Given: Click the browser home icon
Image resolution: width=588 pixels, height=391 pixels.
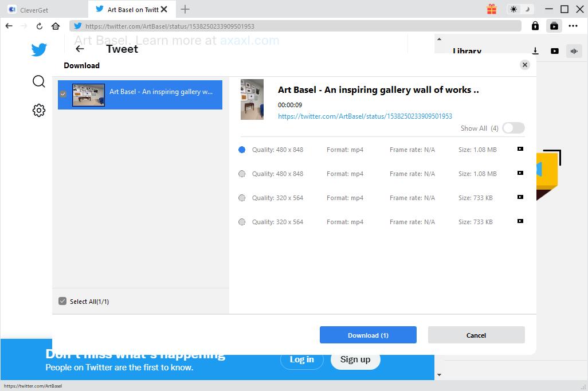Looking at the screenshot, I should point(56,26).
